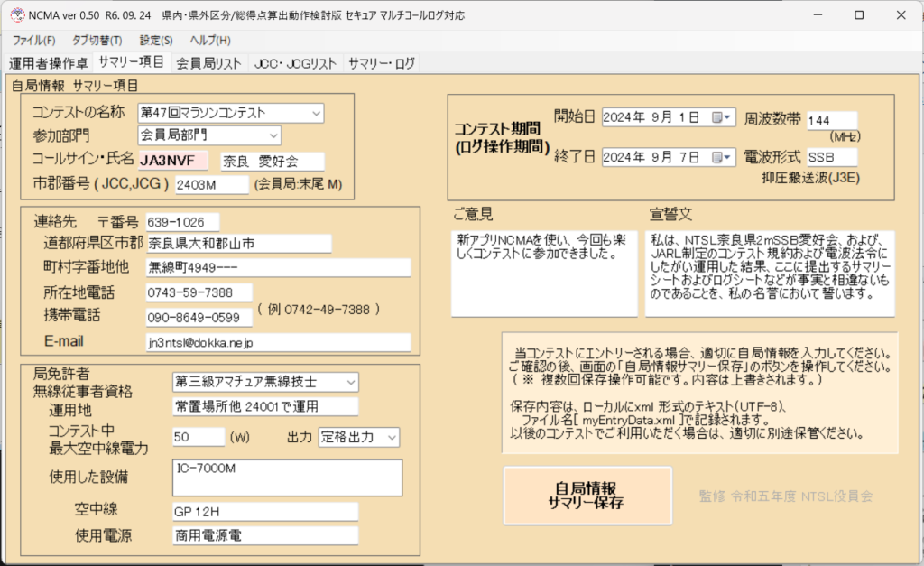924x566 pixels.
Task: Open the 出力 power type dropdown
Action: click(391, 437)
